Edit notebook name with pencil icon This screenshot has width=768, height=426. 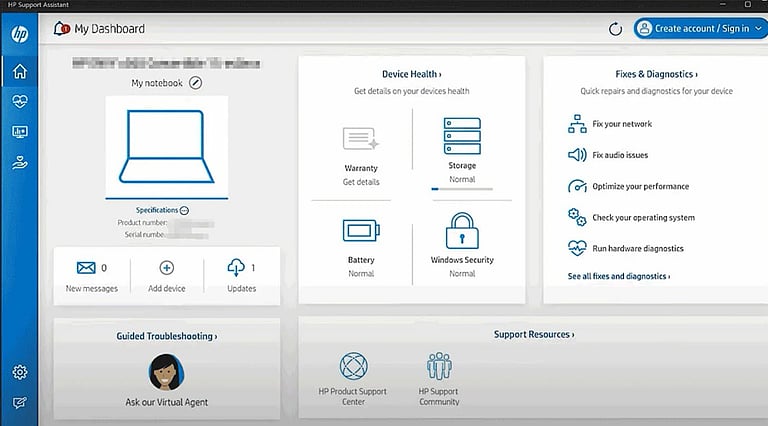pyautogui.click(x=195, y=83)
